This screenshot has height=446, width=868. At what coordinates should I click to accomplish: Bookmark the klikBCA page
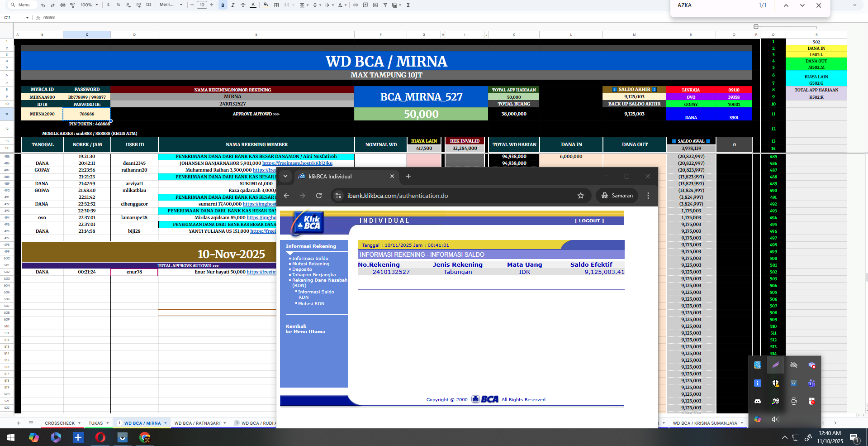click(x=581, y=196)
